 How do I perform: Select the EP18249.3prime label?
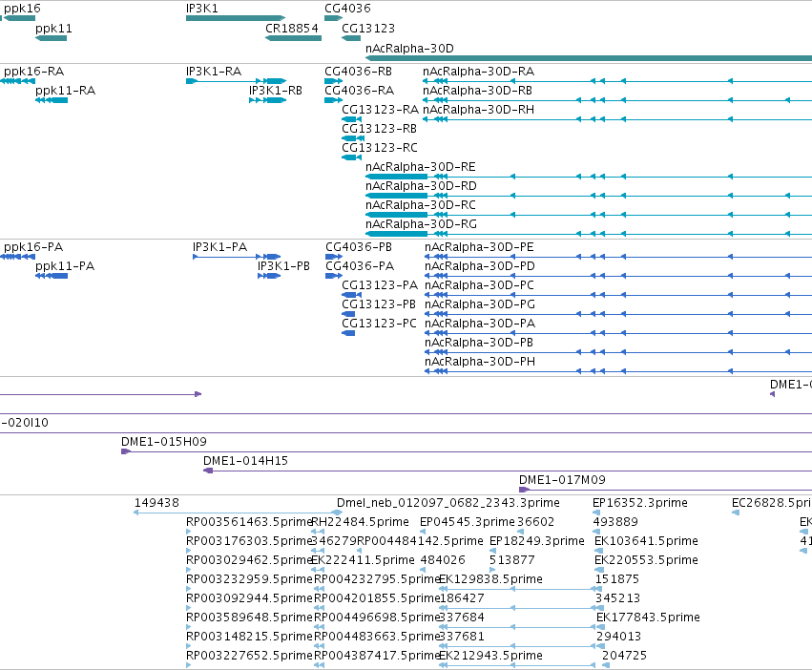pyautogui.click(x=537, y=541)
